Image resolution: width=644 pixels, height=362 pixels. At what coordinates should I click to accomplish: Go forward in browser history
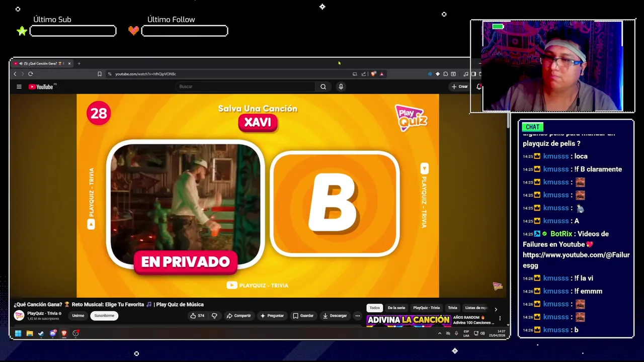tap(22, 74)
